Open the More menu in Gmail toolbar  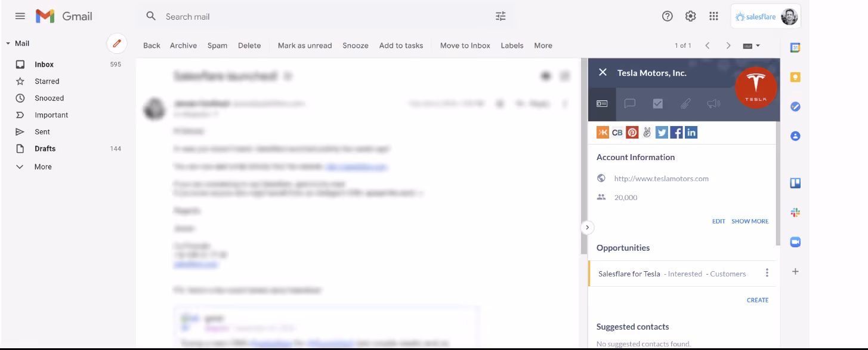(543, 45)
